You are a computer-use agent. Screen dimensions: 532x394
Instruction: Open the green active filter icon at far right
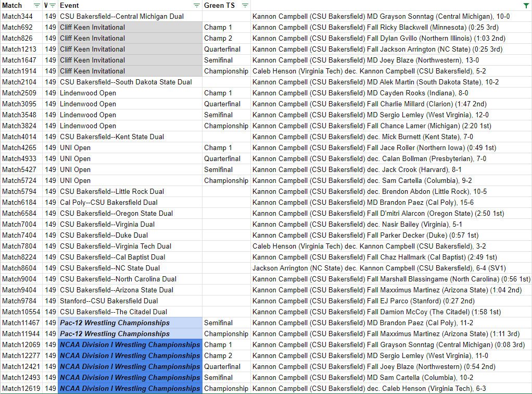(526, 5)
